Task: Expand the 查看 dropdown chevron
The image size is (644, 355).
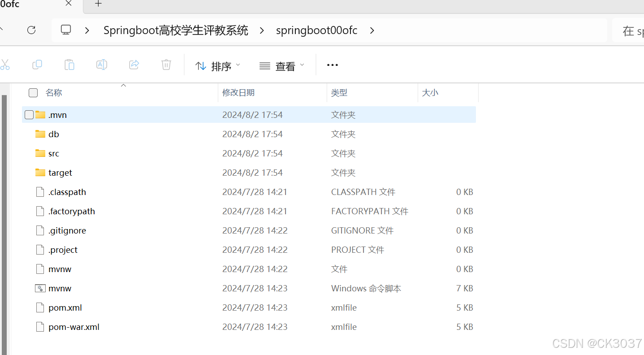Action: 303,65
